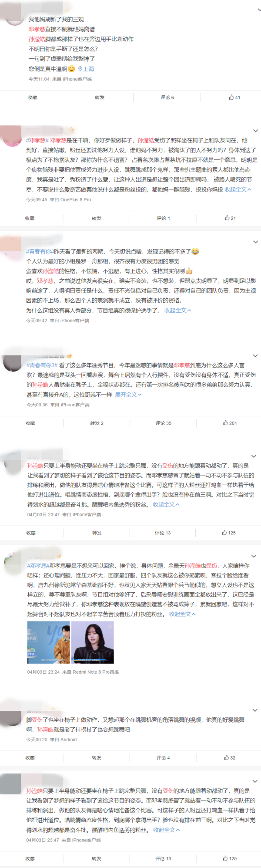Image resolution: width=261 pixels, height=868 pixels.
Task: Open dropdown chevron on #青春有你# post
Action: 255,242
